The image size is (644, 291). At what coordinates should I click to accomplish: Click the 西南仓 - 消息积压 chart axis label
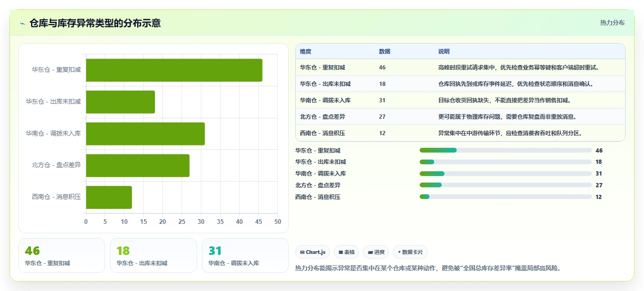tap(56, 197)
